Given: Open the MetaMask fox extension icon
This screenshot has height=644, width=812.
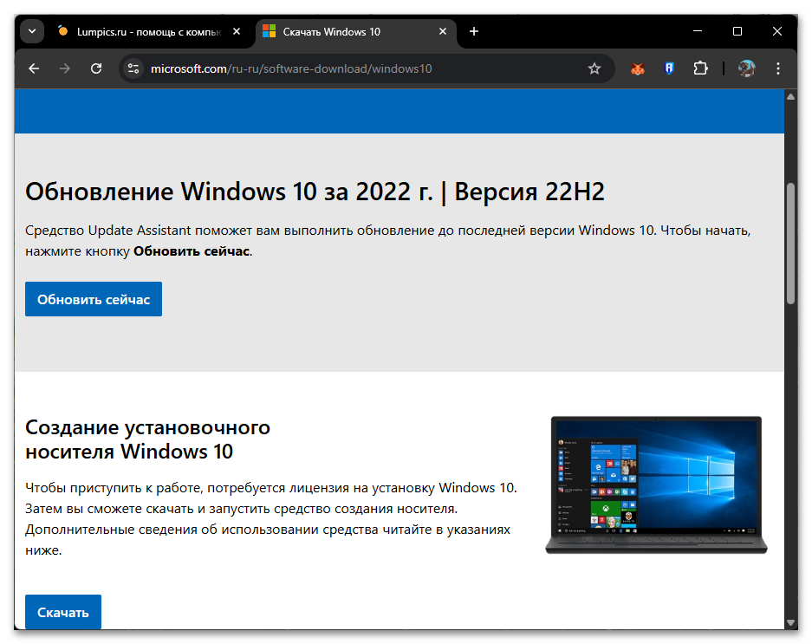Looking at the screenshot, I should (x=638, y=68).
